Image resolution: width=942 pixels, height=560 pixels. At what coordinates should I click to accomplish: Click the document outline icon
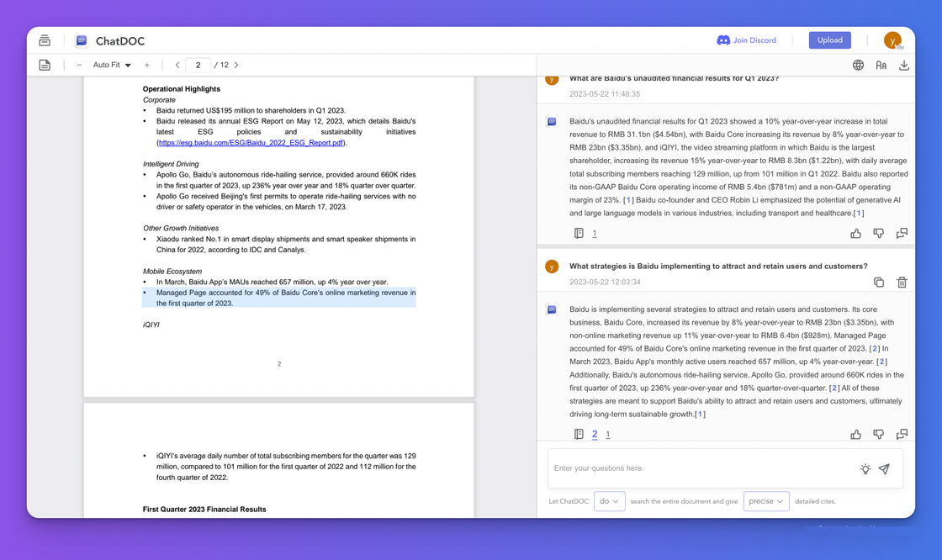click(45, 65)
